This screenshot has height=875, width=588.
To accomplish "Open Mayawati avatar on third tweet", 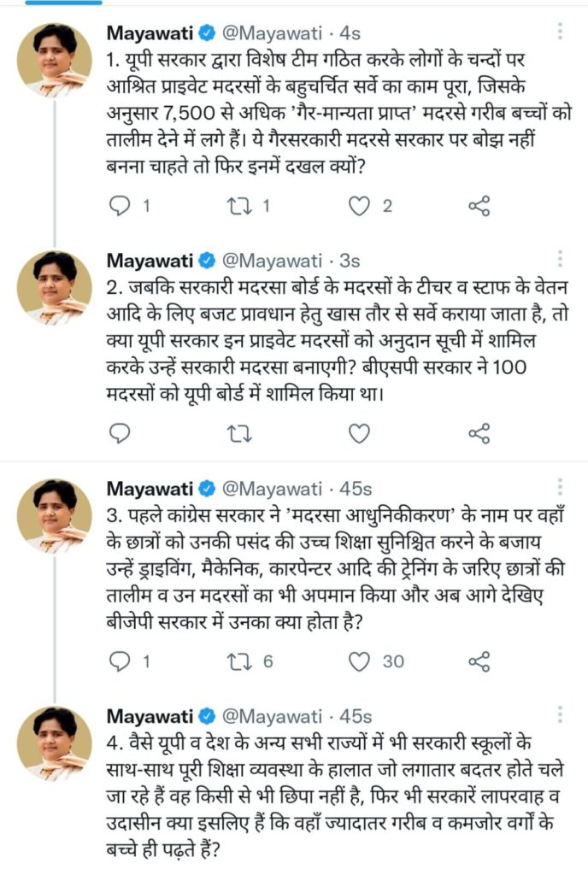I will point(54,516).
